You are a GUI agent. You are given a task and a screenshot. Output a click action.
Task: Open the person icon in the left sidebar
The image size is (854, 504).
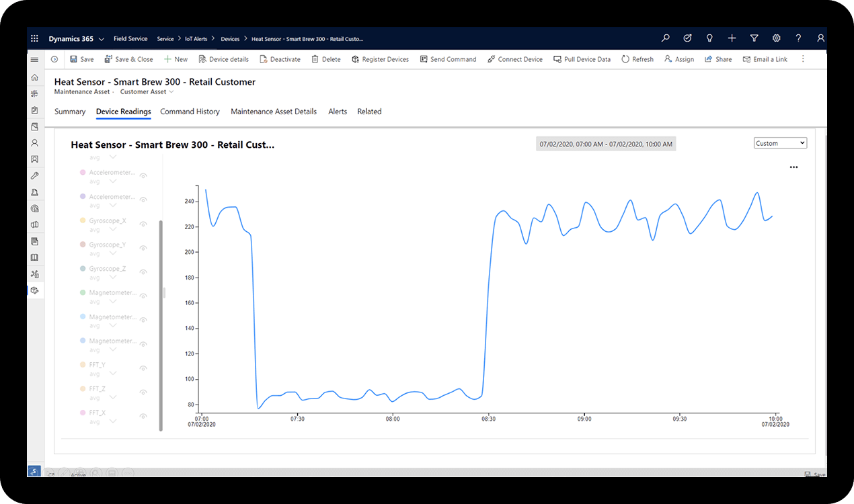[35, 143]
